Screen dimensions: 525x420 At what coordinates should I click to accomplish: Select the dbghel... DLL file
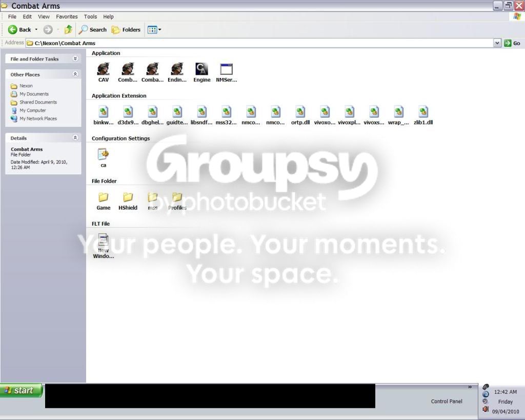152,115
